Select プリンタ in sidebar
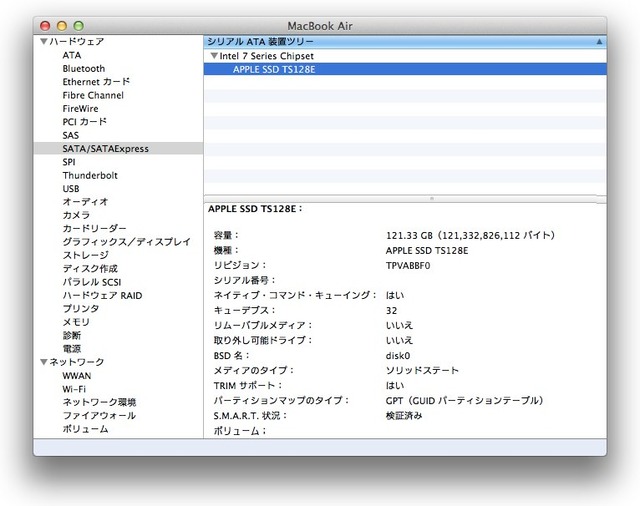This screenshot has height=506, width=640. pyautogui.click(x=81, y=308)
